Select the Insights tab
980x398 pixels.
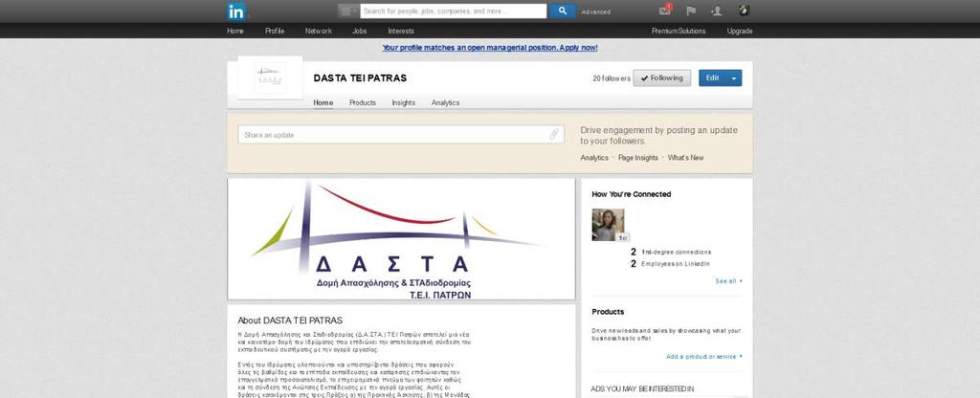[404, 102]
